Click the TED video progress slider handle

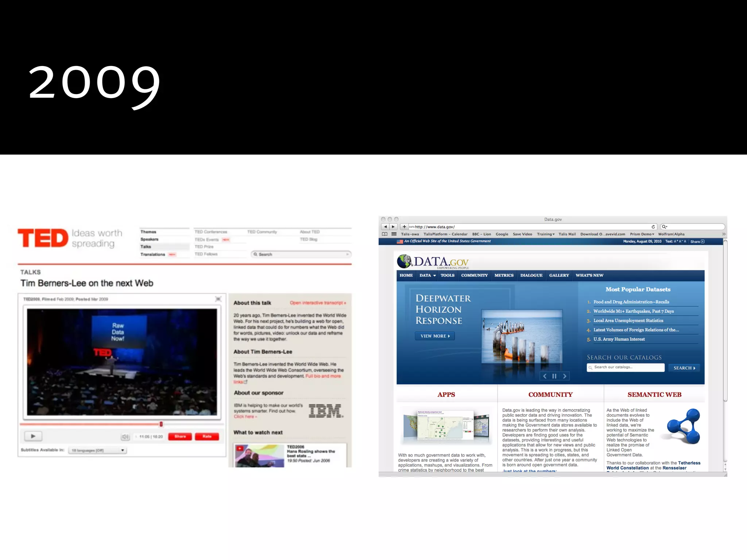161,424
